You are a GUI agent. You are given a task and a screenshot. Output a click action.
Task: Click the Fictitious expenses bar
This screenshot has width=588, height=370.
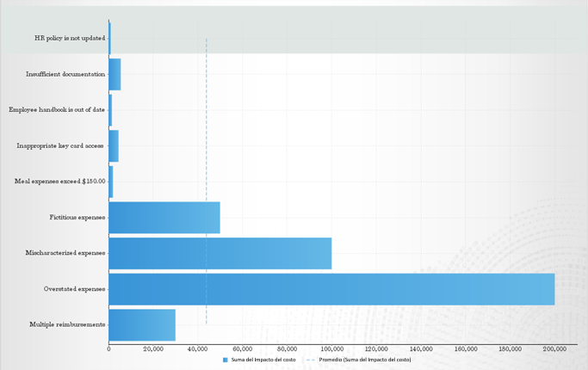[x=164, y=218]
